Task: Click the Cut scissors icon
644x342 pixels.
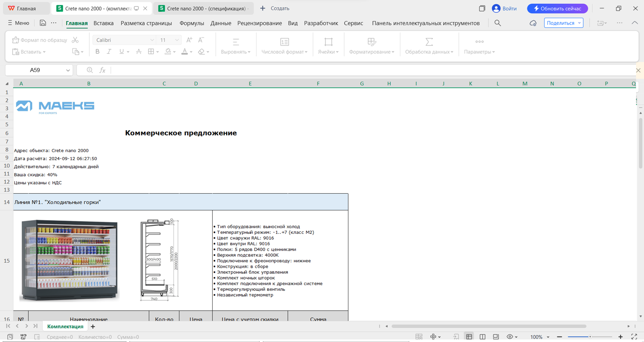Action: [75, 40]
